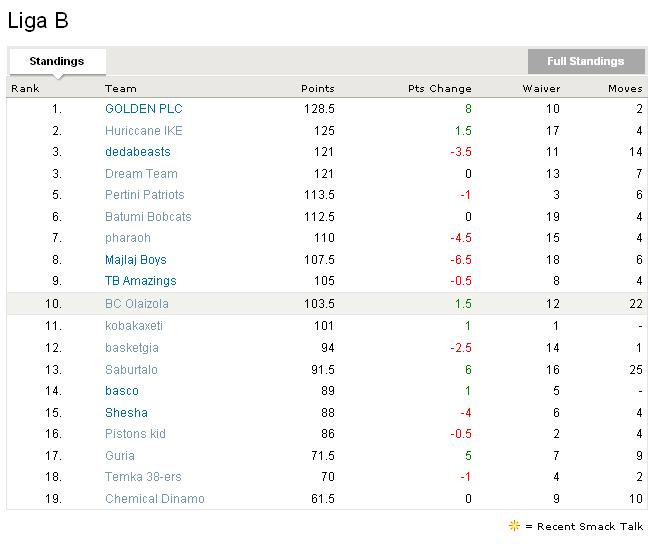Click TB Amazings team link

pyautogui.click(x=140, y=281)
